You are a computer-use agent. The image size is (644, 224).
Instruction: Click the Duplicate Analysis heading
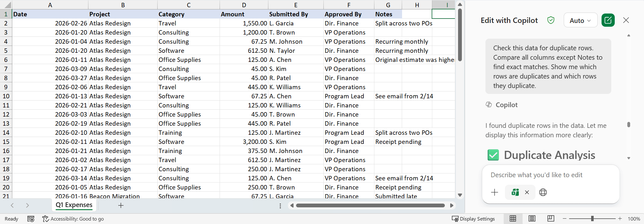(x=549, y=155)
